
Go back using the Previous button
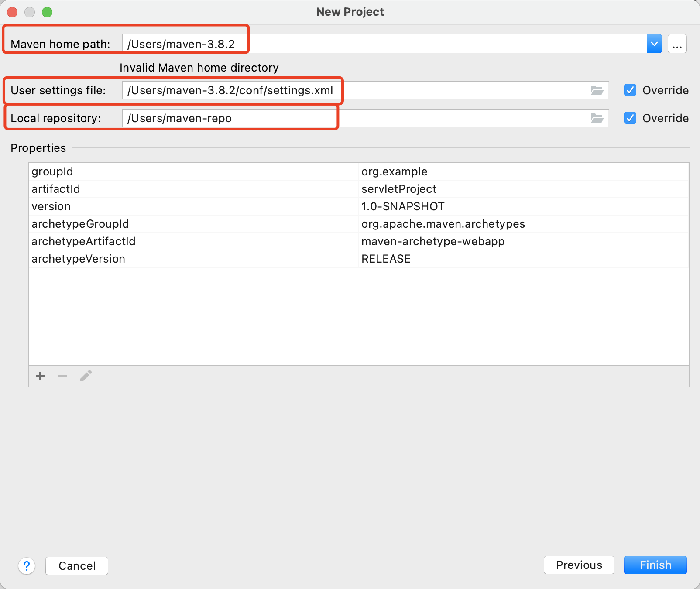pos(579,565)
